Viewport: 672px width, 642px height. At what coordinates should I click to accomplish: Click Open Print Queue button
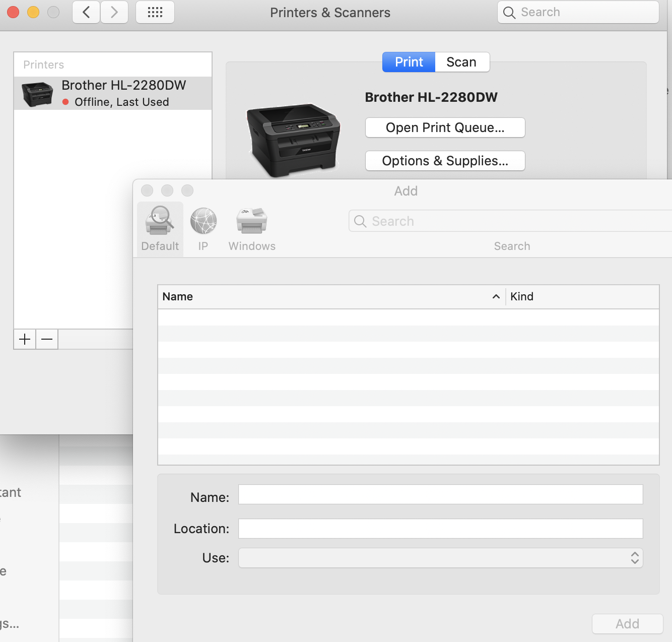(445, 127)
